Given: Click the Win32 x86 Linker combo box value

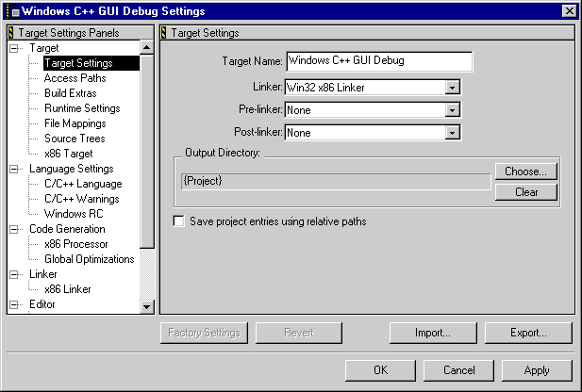Looking at the screenshot, I should tap(365, 88).
